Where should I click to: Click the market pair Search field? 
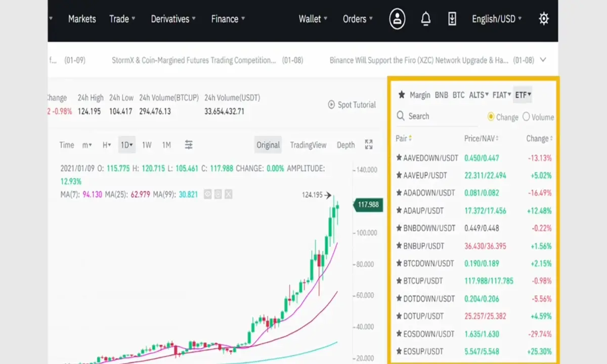(437, 116)
